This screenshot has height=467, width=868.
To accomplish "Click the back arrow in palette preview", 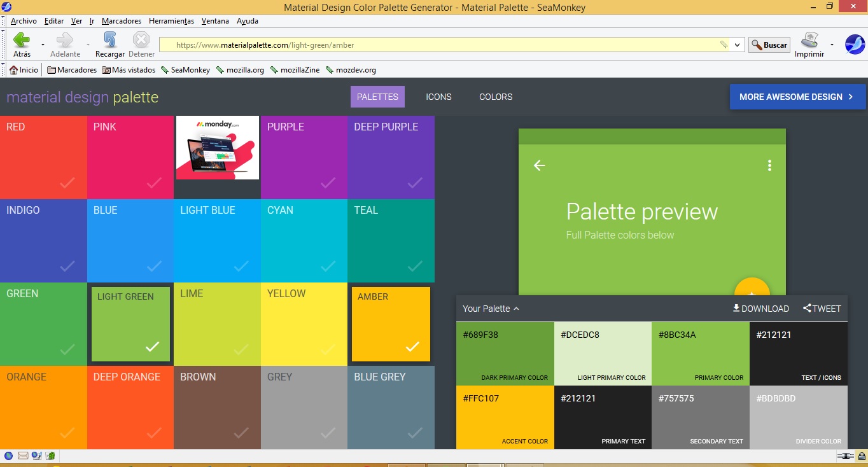I will 539,165.
